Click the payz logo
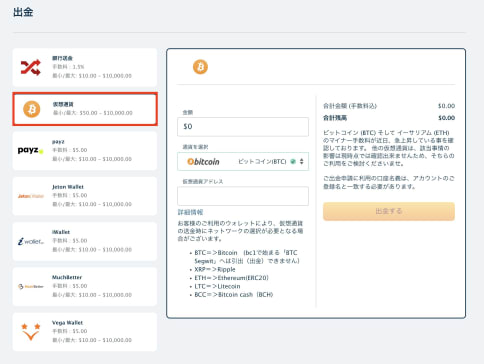Screen dimensions: 484x364 (31, 150)
